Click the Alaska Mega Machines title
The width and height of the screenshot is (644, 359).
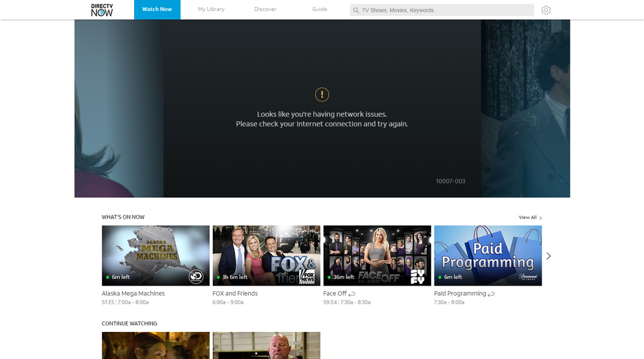(x=133, y=293)
